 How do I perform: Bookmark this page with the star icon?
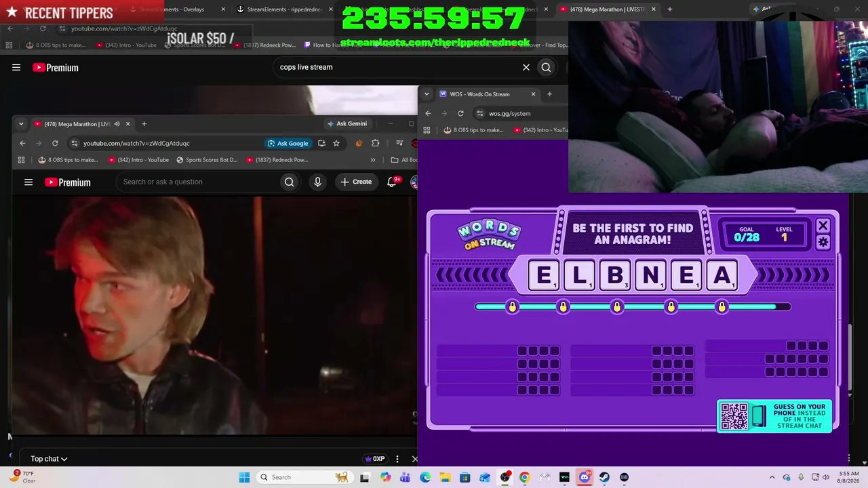click(336, 143)
